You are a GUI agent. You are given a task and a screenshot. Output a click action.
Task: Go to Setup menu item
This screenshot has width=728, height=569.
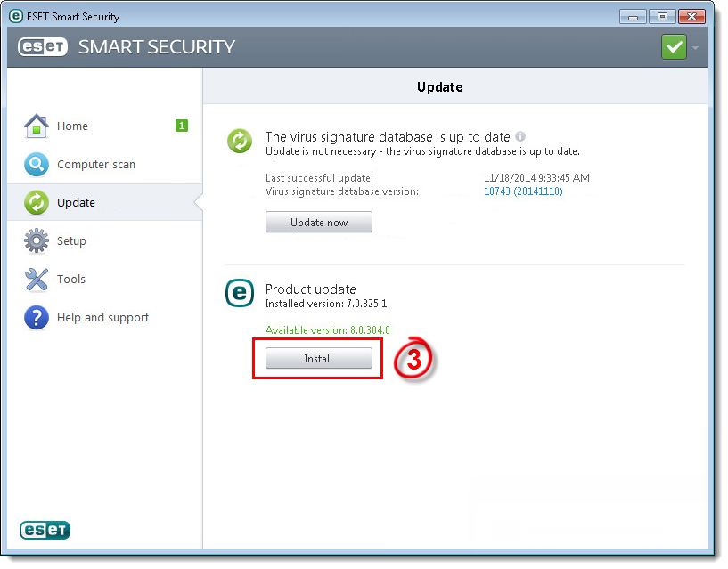pos(71,241)
